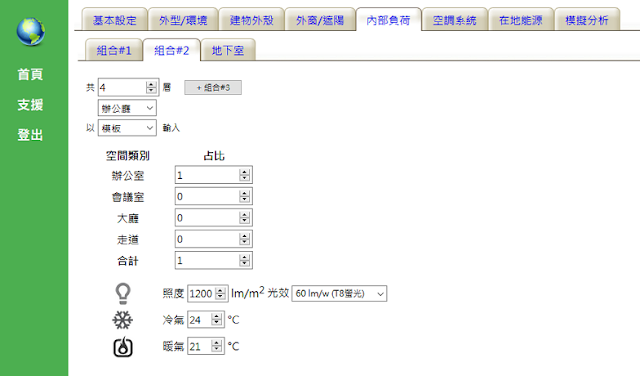
Task: Adjust the 大廳 ratio stepper
Action: point(244,218)
